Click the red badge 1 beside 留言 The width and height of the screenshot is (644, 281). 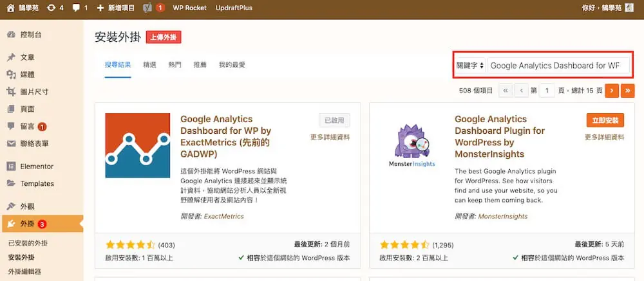[43, 127]
